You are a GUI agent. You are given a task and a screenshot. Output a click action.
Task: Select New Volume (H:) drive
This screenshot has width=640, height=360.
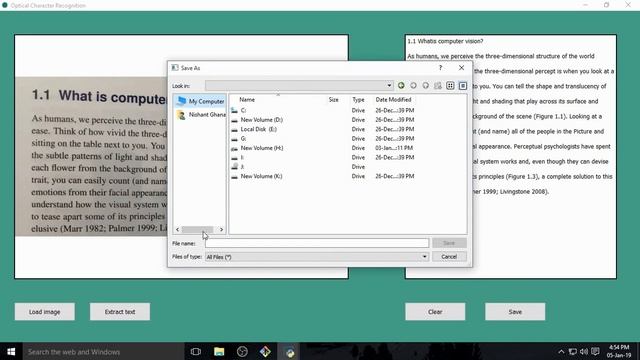click(322, 148)
